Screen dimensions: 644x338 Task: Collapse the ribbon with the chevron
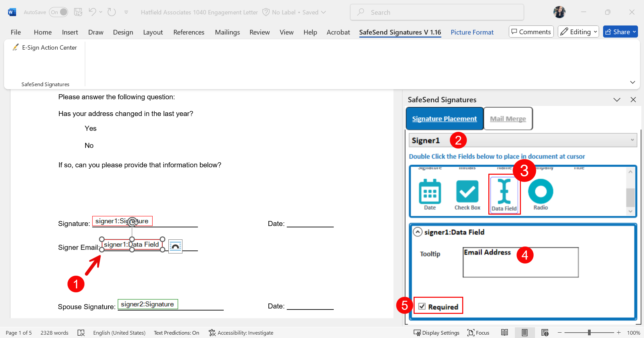click(633, 82)
